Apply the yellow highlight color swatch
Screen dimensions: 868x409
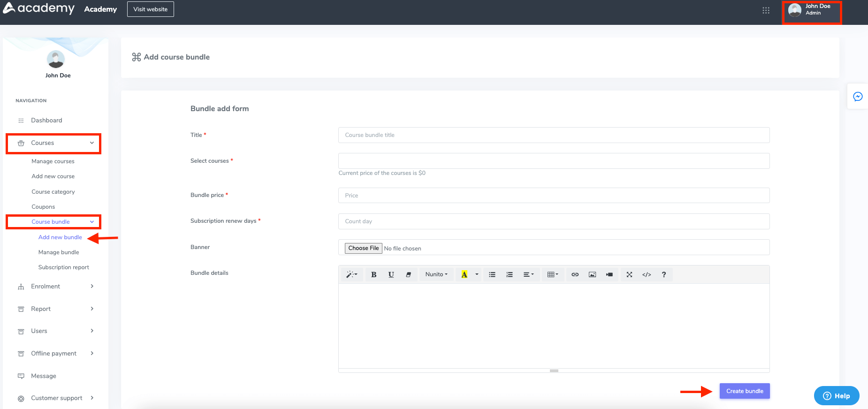pyautogui.click(x=464, y=275)
